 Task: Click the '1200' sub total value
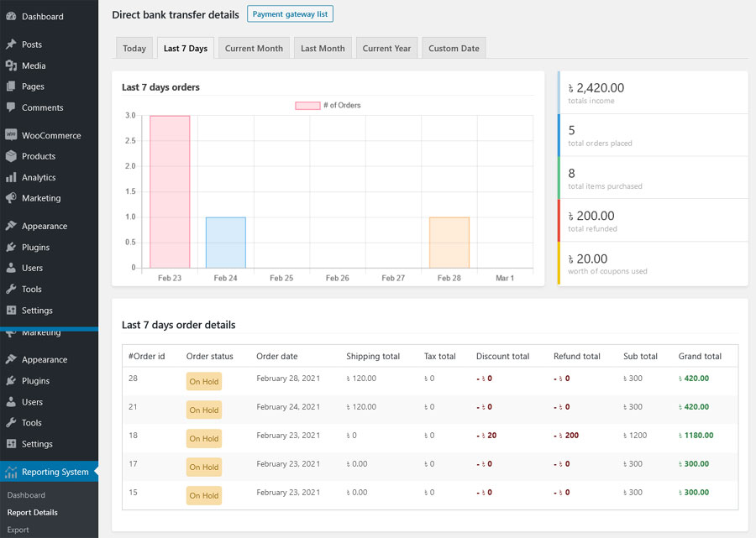tap(635, 436)
